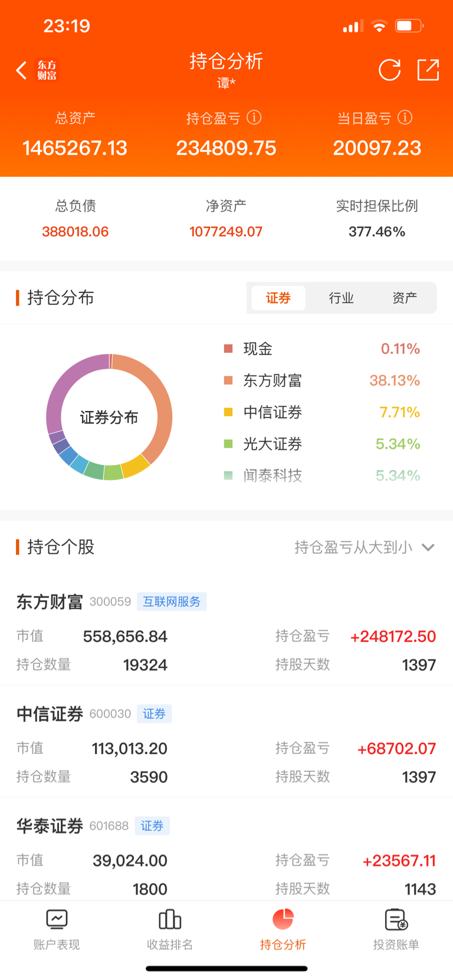Screen dimensions: 453x980
Task: Tap the battery status icon
Action: coord(410,26)
